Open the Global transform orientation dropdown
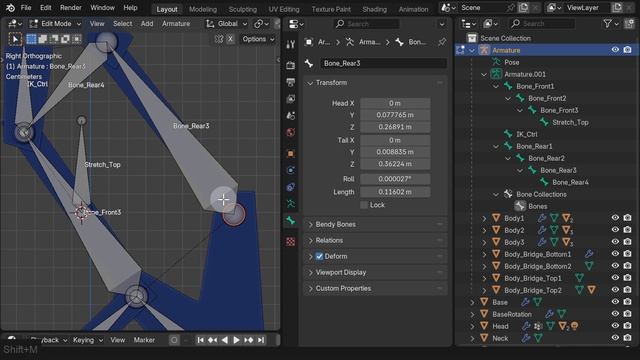Viewport: 640px width, 360px height. coord(227,24)
